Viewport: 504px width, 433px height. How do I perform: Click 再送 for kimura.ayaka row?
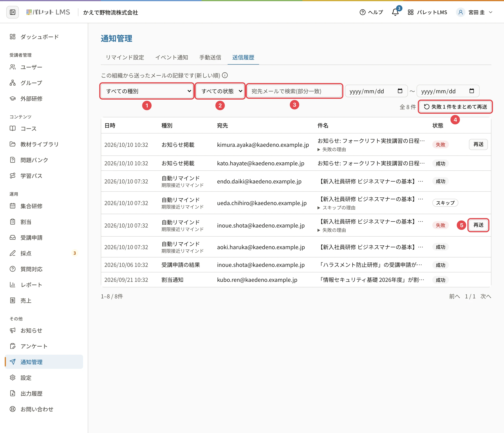coord(478,144)
